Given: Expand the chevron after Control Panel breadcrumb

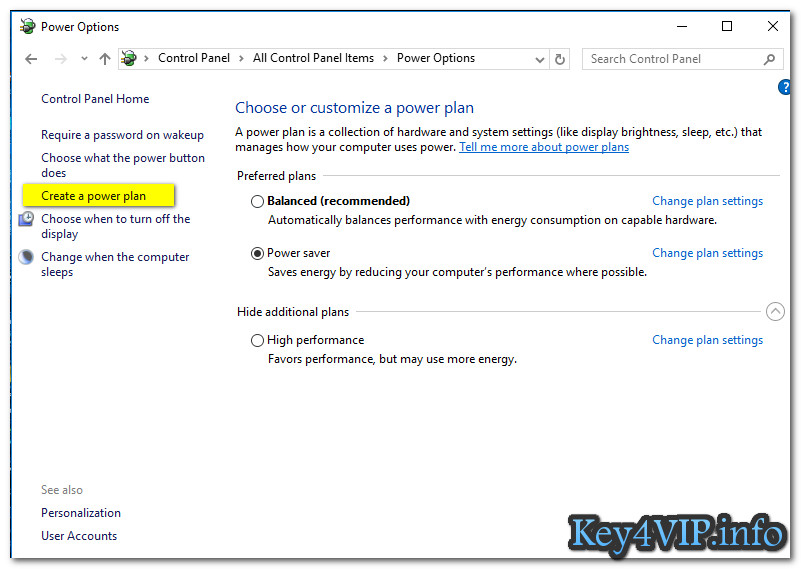Looking at the screenshot, I should pos(242,59).
